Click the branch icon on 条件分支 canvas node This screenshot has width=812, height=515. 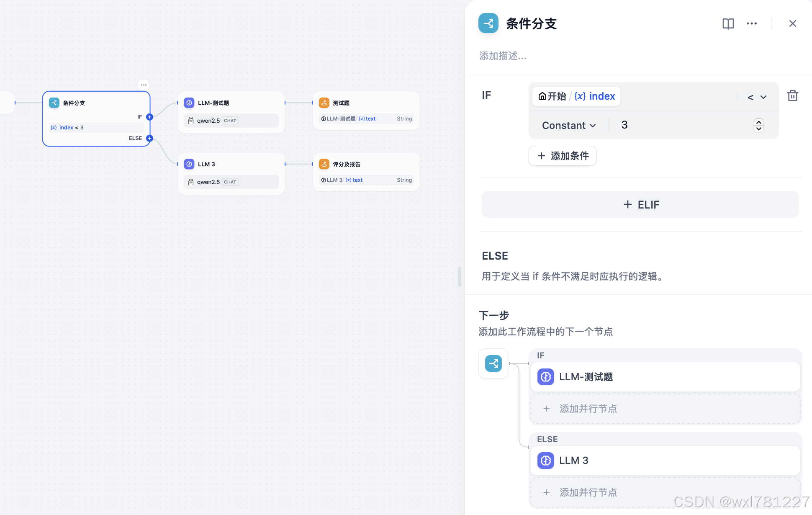tap(54, 103)
